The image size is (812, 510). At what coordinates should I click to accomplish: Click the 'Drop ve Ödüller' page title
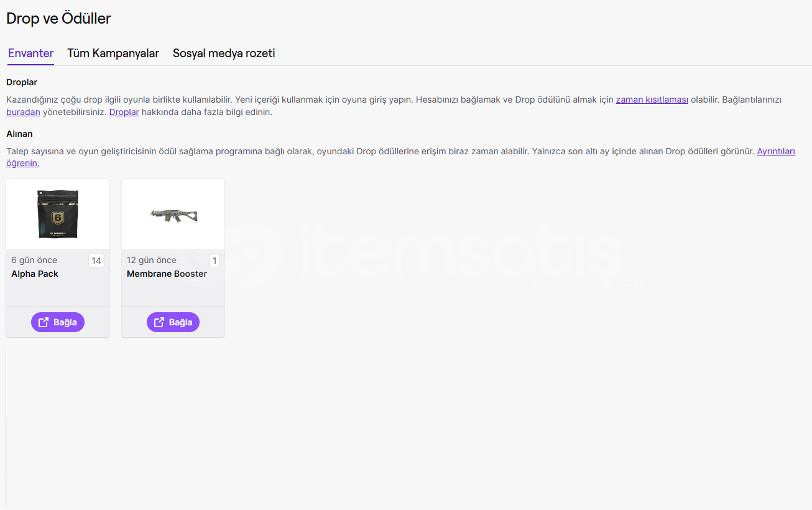click(x=58, y=19)
